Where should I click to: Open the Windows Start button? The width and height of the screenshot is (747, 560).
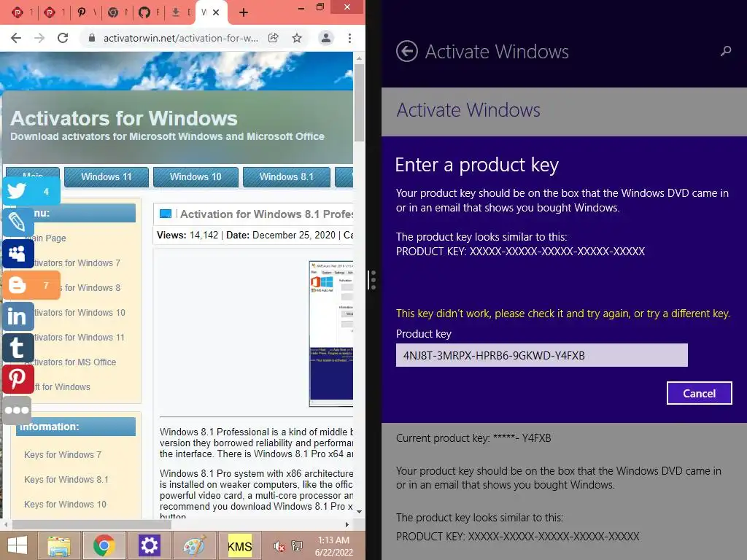pos(18,545)
